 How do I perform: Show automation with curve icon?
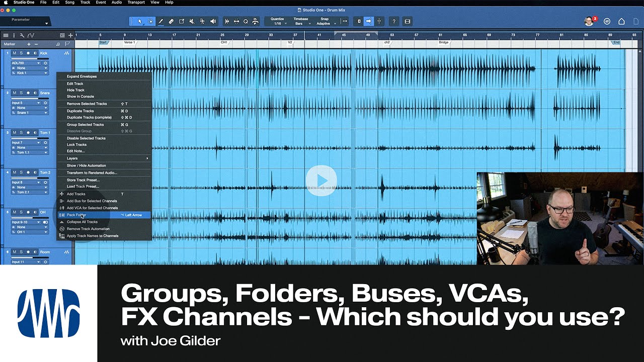pyautogui.click(x=31, y=35)
